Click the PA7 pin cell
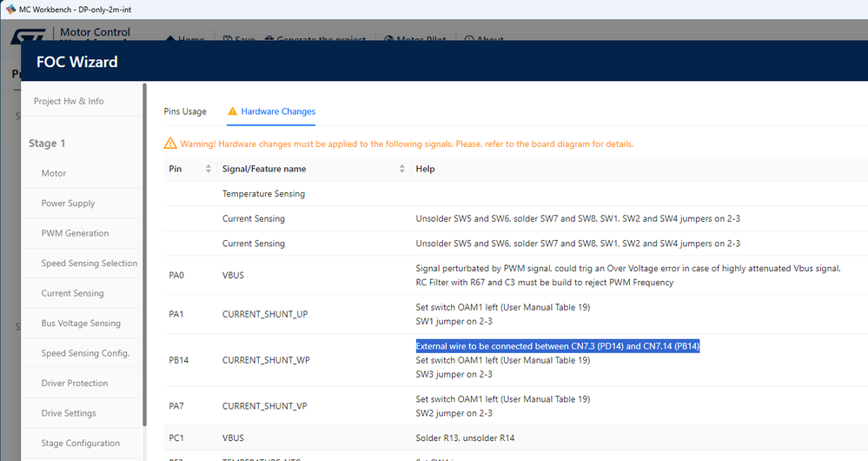The image size is (868, 461). pos(176,406)
